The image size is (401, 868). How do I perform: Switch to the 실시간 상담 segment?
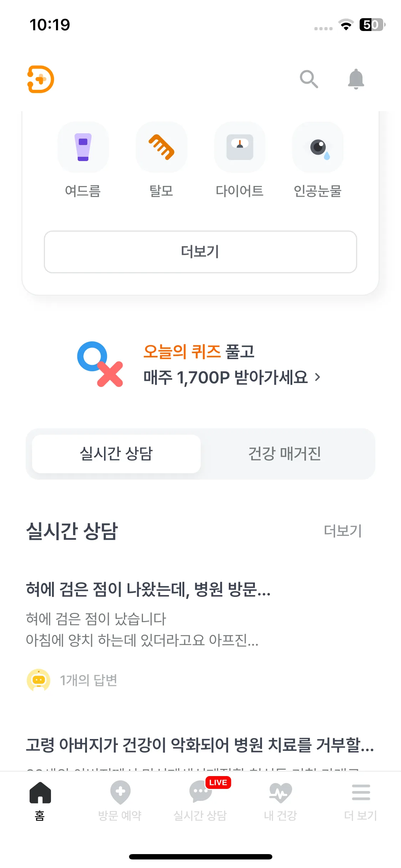click(x=116, y=454)
